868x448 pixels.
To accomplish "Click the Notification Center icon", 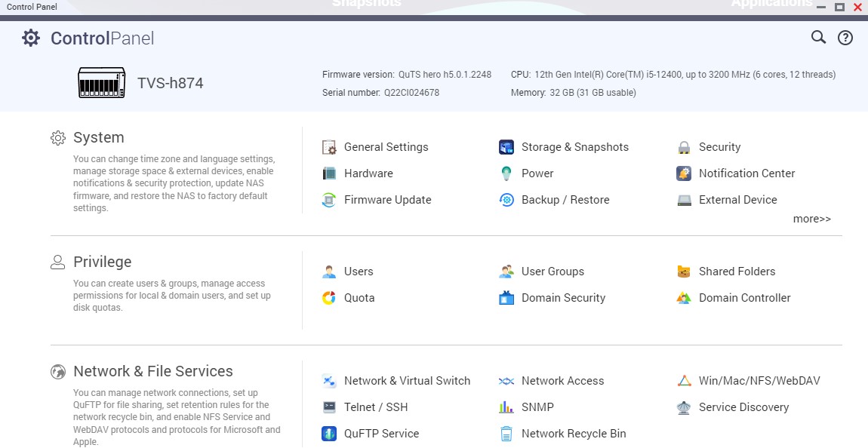I will point(684,173).
